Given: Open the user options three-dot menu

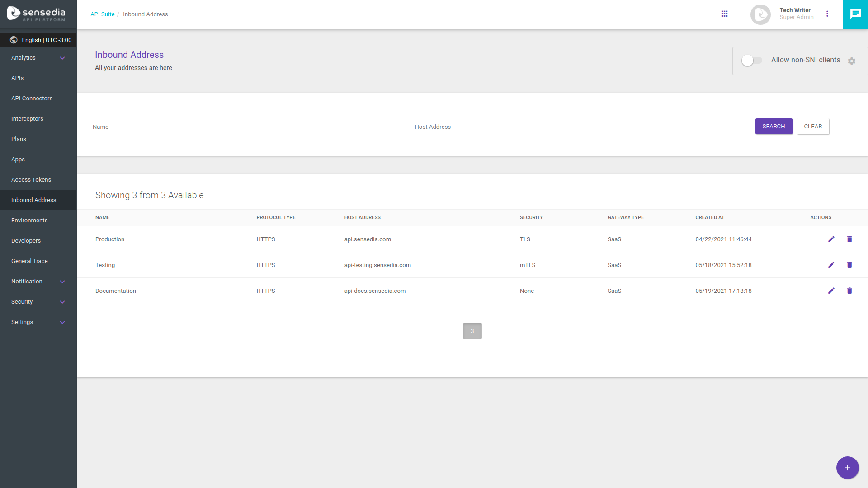Looking at the screenshot, I should tap(828, 14).
